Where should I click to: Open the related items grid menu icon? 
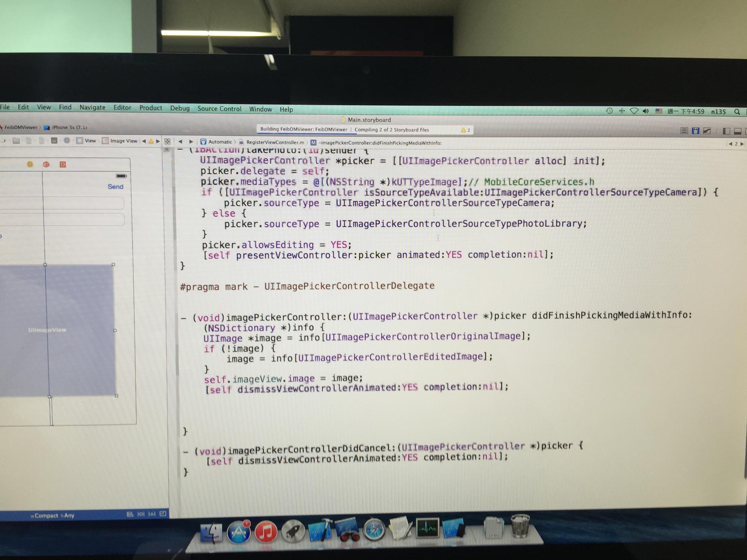coord(167,141)
